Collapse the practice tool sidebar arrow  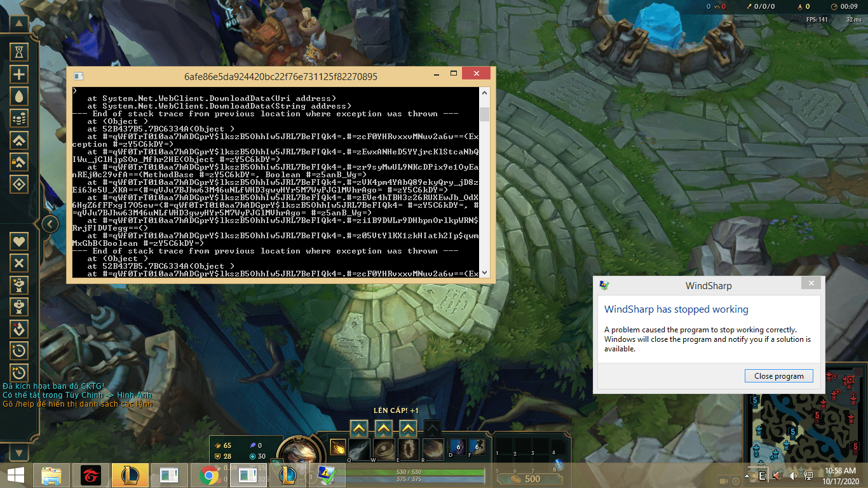pyautogui.click(x=50, y=224)
